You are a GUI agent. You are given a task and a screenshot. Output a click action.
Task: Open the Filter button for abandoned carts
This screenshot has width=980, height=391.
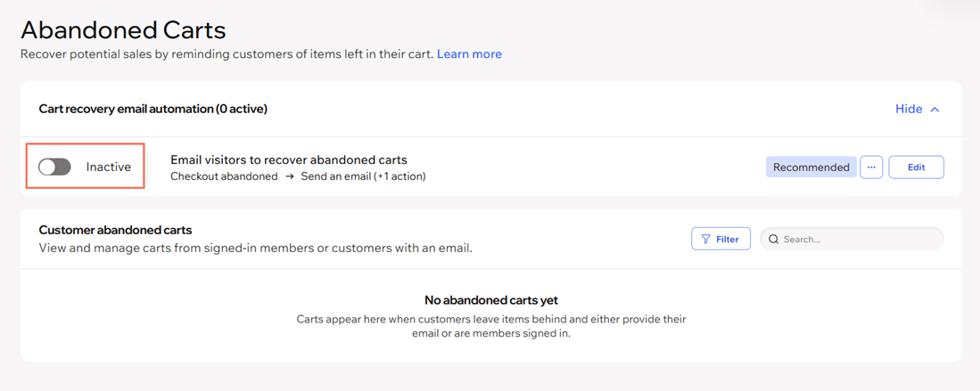tap(721, 239)
